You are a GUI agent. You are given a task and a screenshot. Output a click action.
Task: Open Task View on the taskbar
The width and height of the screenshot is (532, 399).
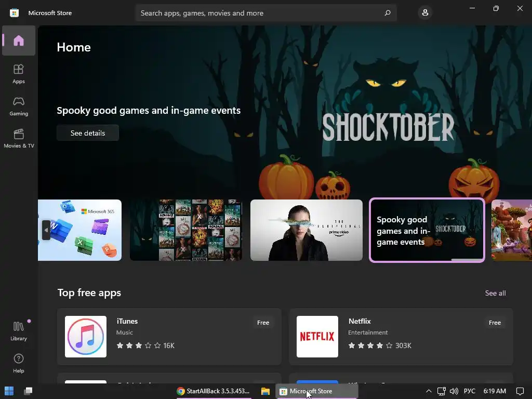coord(28,391)
